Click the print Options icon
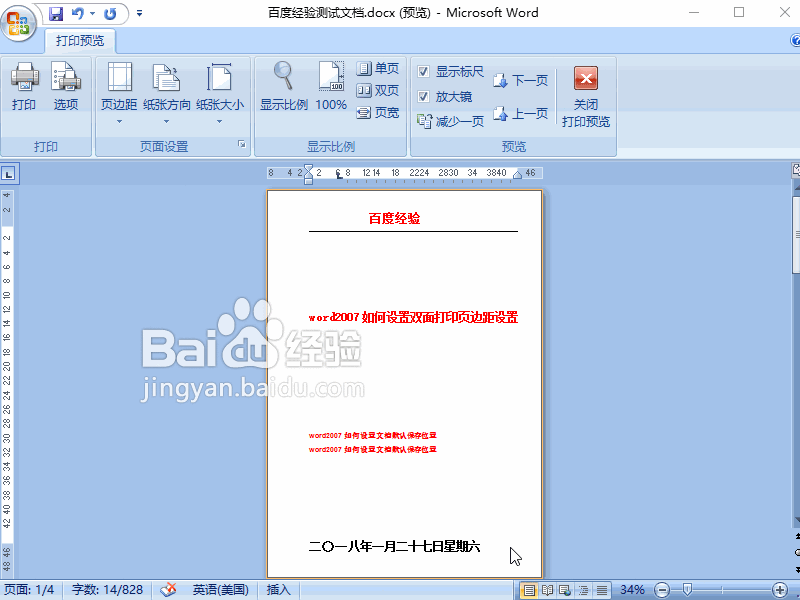The image size is (800, 600). (66, 88)
